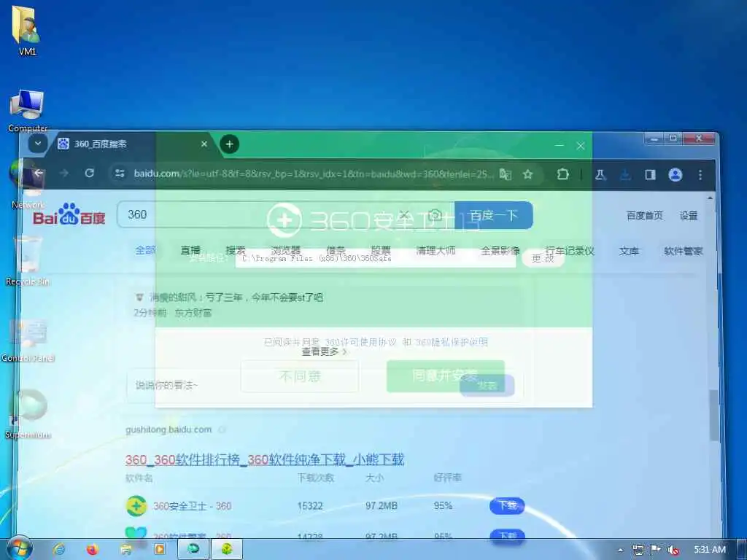Open the browser profile avatar icon
Viewport: 747px width, 560px height.
675,175
